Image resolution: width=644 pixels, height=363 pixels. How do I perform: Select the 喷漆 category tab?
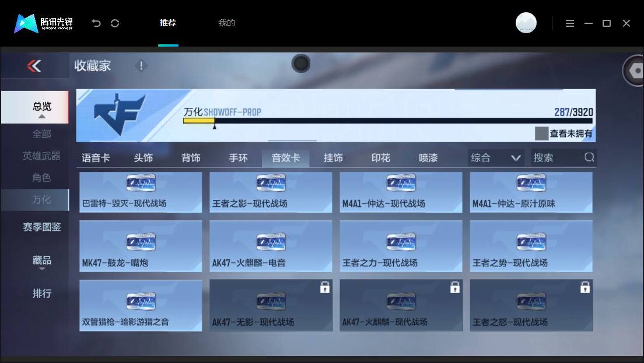[428, 158]
